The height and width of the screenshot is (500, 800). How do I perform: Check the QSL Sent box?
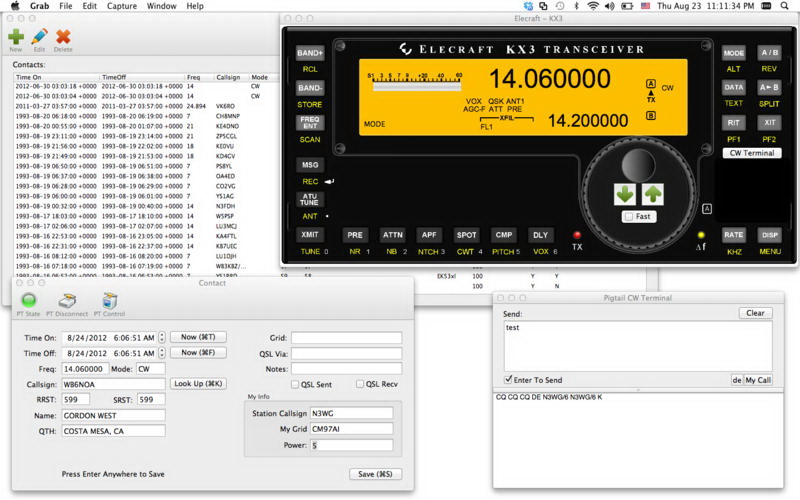(x=295, y=384)
